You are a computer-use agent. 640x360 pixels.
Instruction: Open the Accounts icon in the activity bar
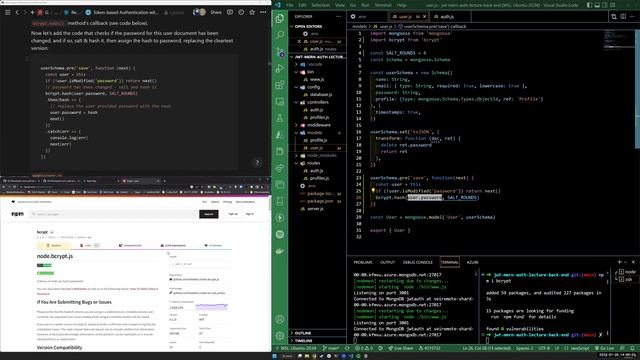tap(280, 319)
